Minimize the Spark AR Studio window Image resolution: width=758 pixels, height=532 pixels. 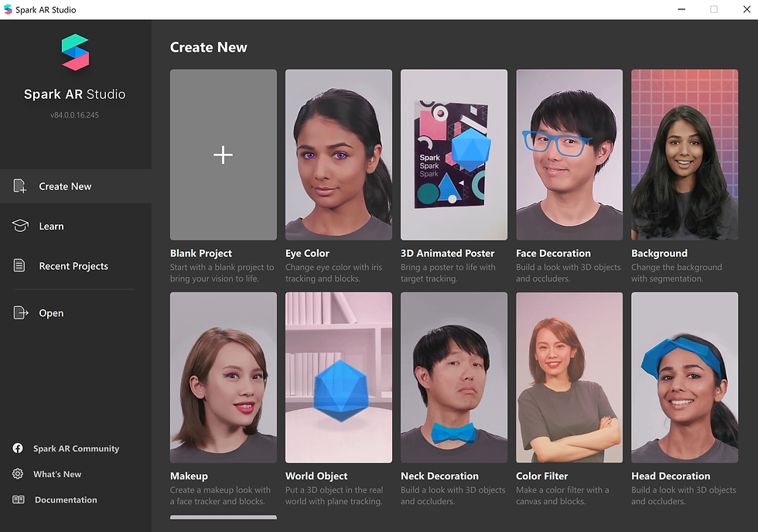tap(681, 9)
